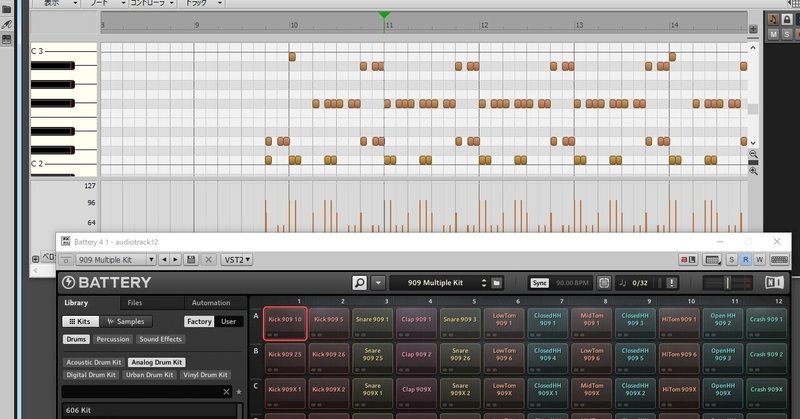Click the plus box icon at bottom left of piano roll

(35, 259)
